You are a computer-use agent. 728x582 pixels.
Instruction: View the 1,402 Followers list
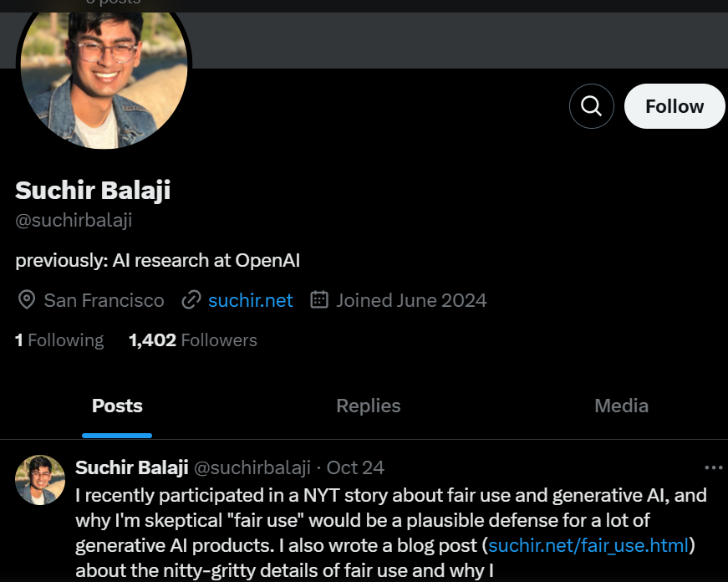pyautogui.click(x=193, y=340)
